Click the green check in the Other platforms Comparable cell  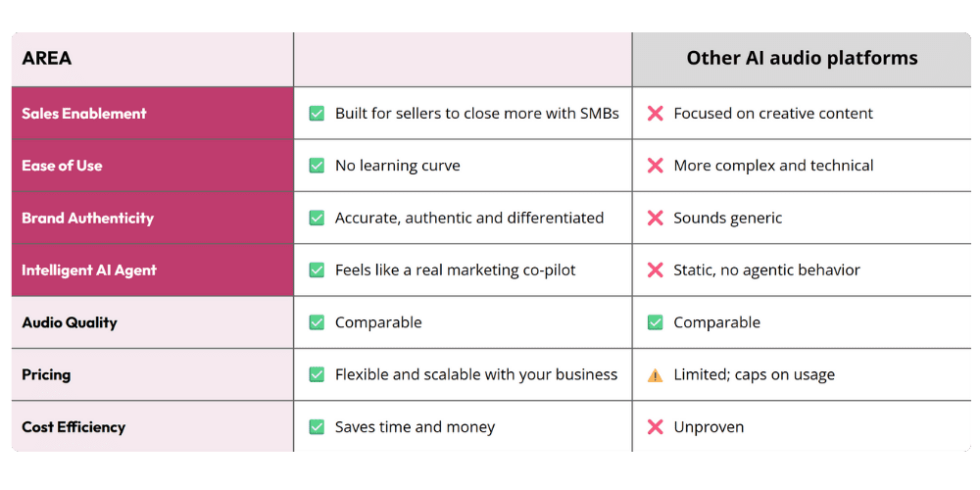coord(655,322)
